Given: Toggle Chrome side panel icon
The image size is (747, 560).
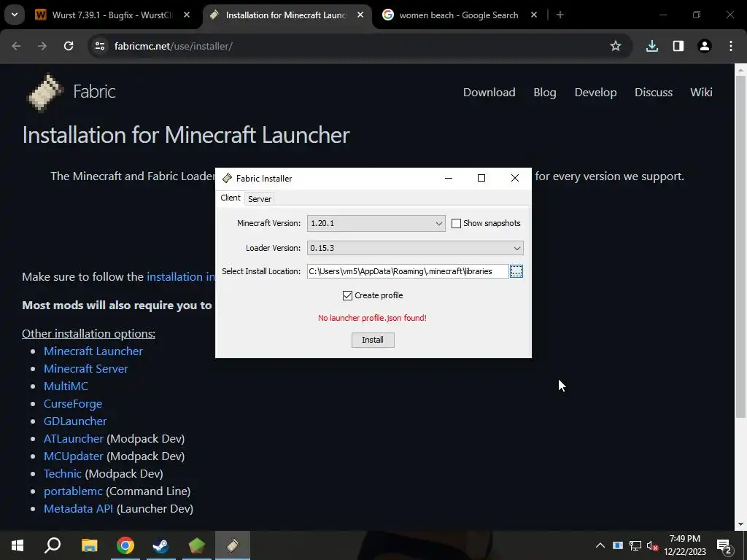Looking at the screenshot, I should tap(678, 46).
